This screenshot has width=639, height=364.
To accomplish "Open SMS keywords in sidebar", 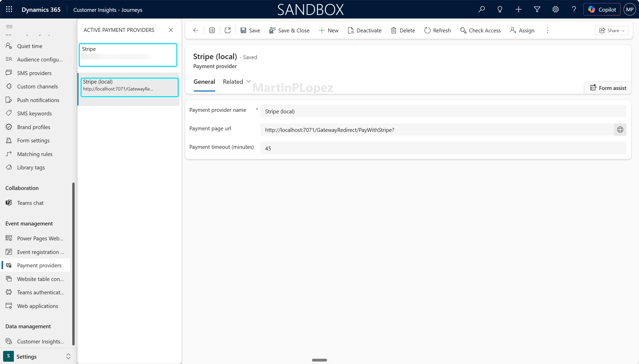I will pyautogui.click(x=35, y=113).
